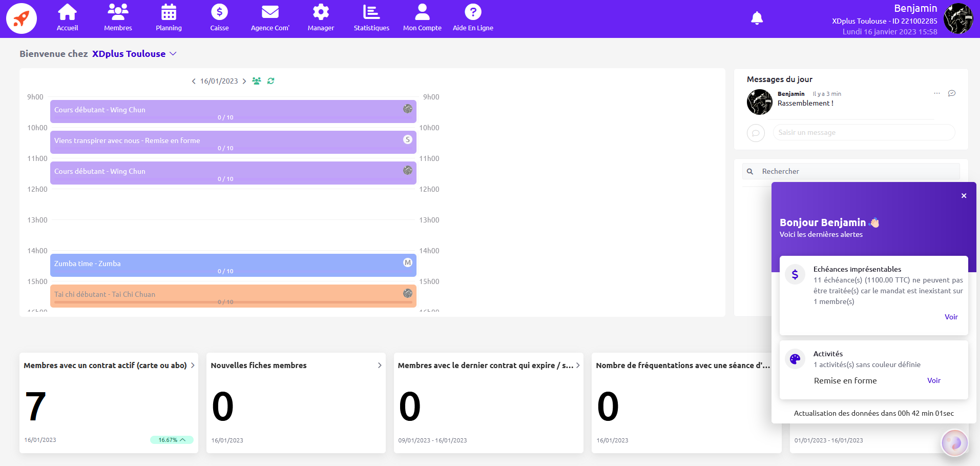Screen dimensions: 980x466
Task: Open the Caisse dollar icon
Action: click(x=219, y=12)
